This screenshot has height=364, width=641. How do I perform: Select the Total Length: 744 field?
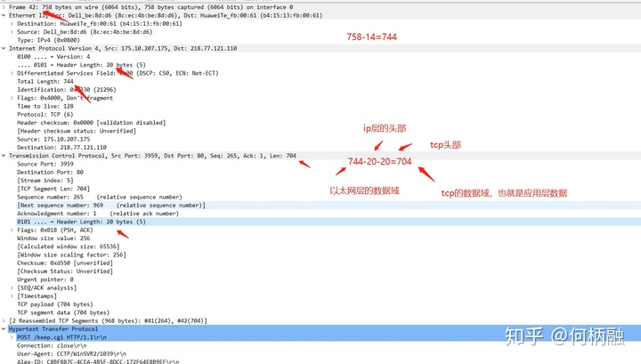point(45,81)
